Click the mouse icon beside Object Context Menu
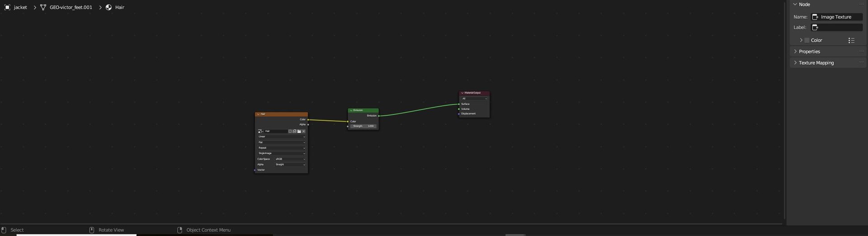868x236 pixels. [179, 230]
